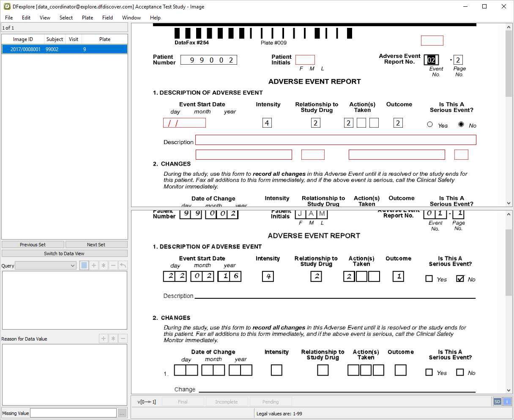Click the add reason plus icon
514x420 pixels.
click(104, 339)
